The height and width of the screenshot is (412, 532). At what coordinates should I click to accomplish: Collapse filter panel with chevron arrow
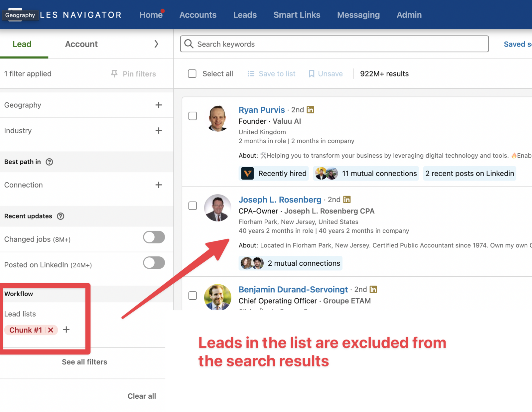click(156, 44)
